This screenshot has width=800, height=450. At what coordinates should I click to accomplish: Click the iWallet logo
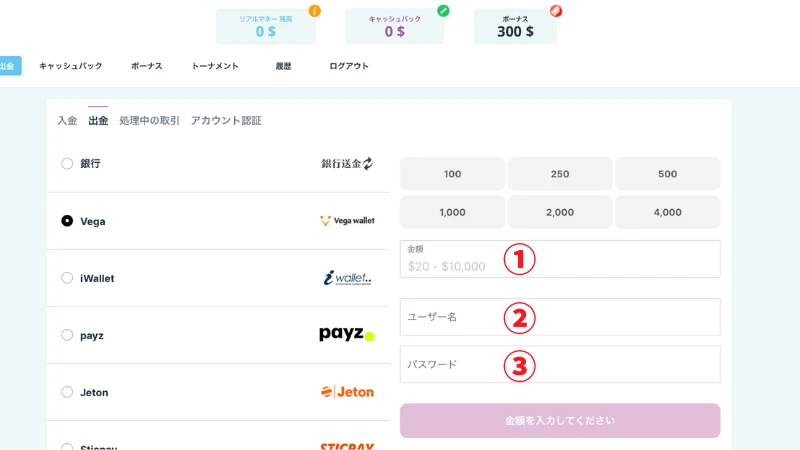pos(347,278)
